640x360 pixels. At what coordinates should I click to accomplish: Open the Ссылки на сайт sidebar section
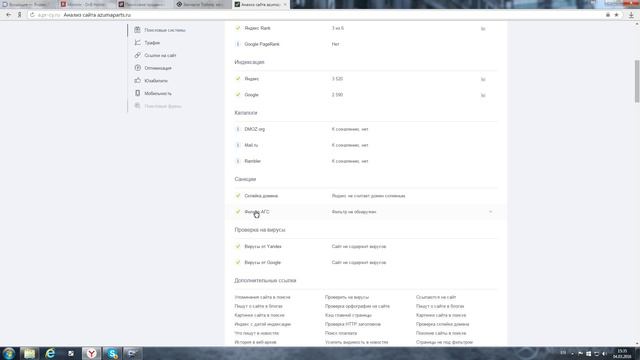coord(160,55)
